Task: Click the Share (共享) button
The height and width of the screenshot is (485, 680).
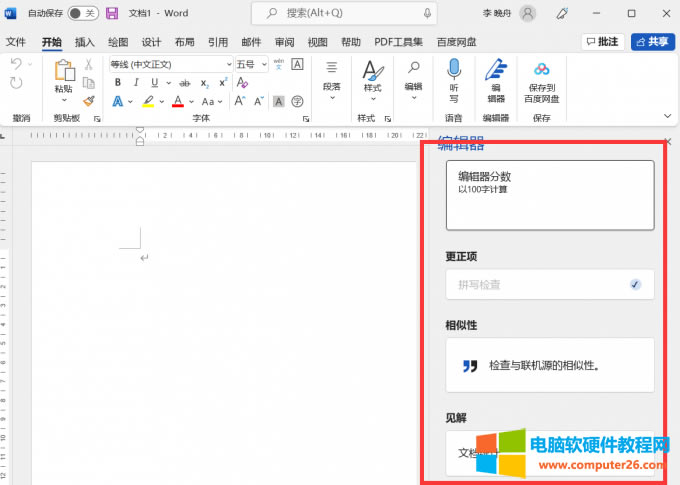Action: 651,42
